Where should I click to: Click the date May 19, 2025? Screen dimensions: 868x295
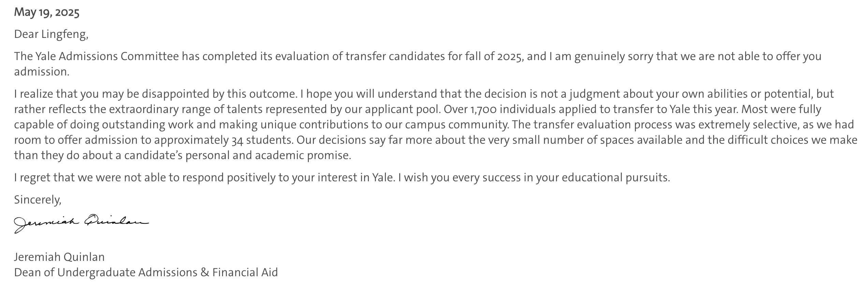47,13
